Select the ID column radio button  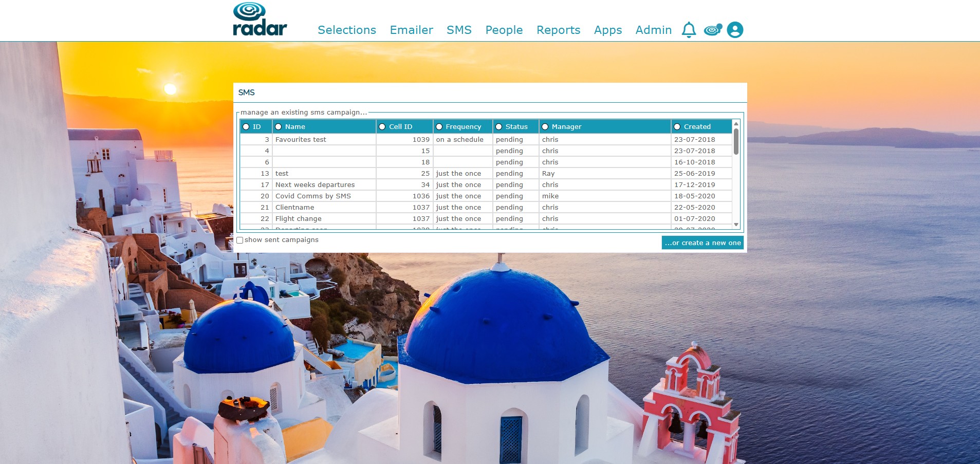246,127
